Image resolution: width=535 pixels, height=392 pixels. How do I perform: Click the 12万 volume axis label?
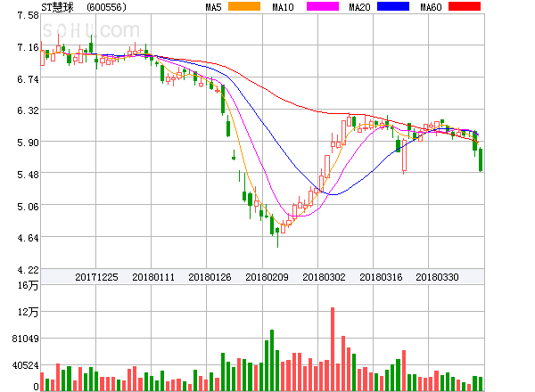[x=28, y=312]
